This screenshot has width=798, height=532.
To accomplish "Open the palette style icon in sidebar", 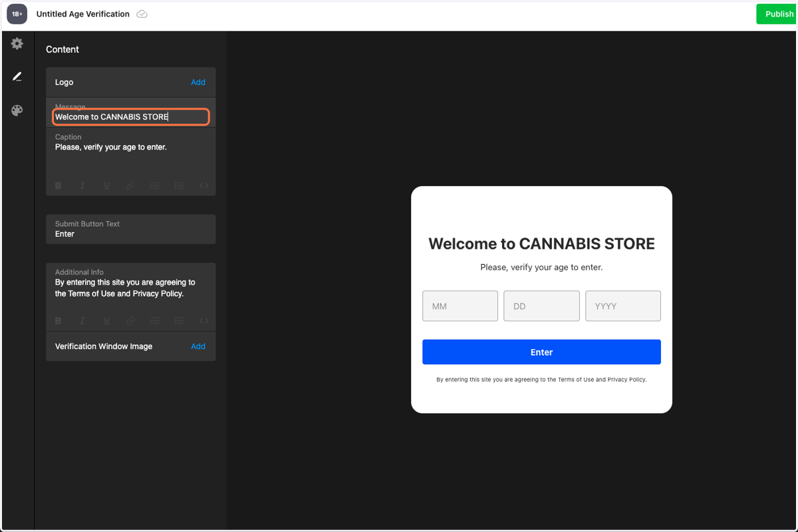I will click(x=17, y=110).
